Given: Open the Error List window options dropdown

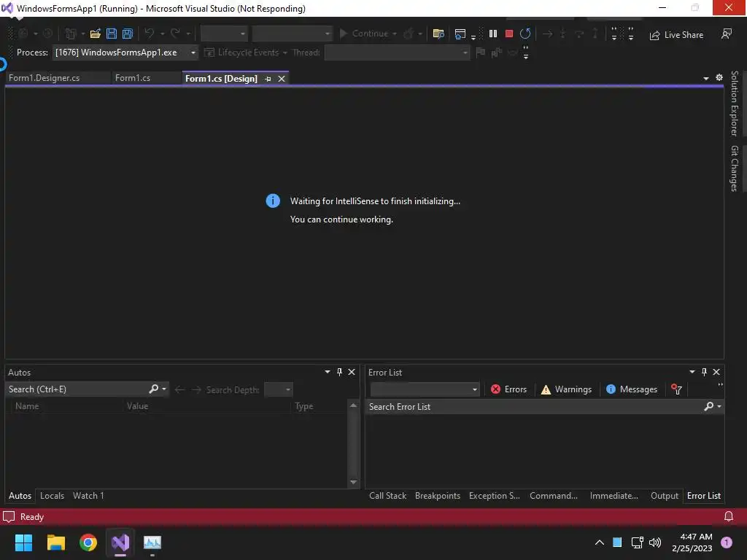Looking at the screenshot, I should [692, 372].
